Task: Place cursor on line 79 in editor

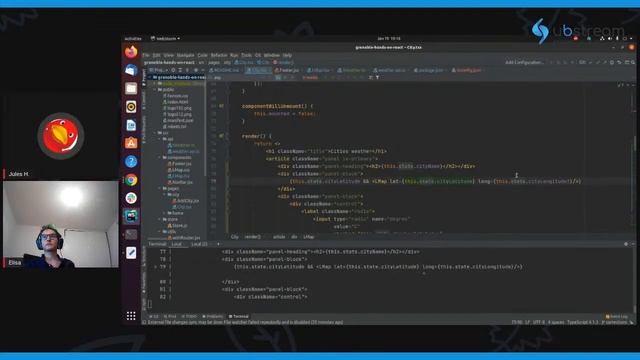Action: (429, 181)
